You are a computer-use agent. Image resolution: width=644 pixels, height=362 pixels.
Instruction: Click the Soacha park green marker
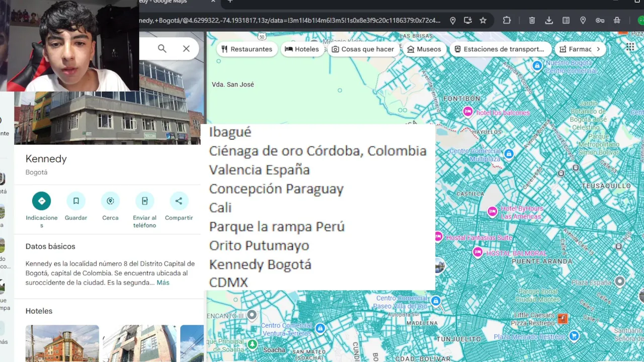[252, 345]
